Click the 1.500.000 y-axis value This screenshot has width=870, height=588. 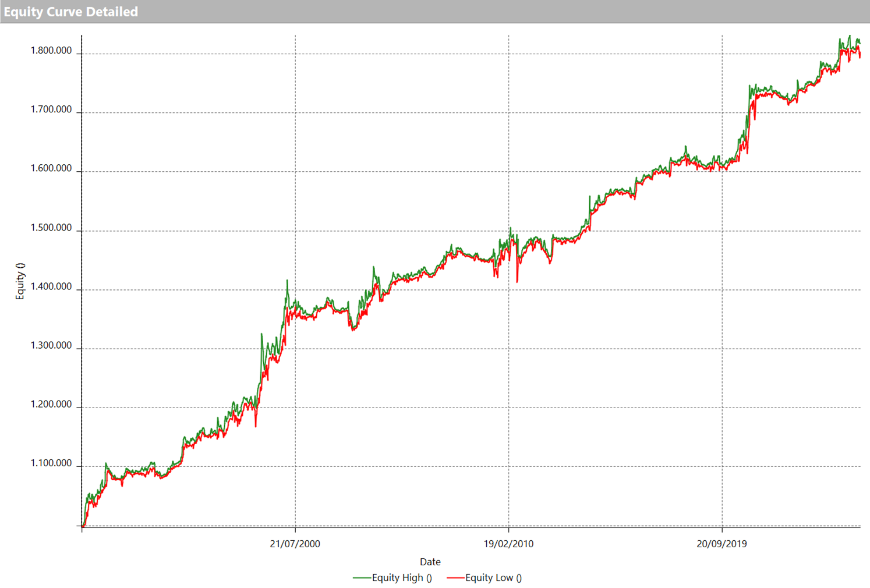[51, 228]
